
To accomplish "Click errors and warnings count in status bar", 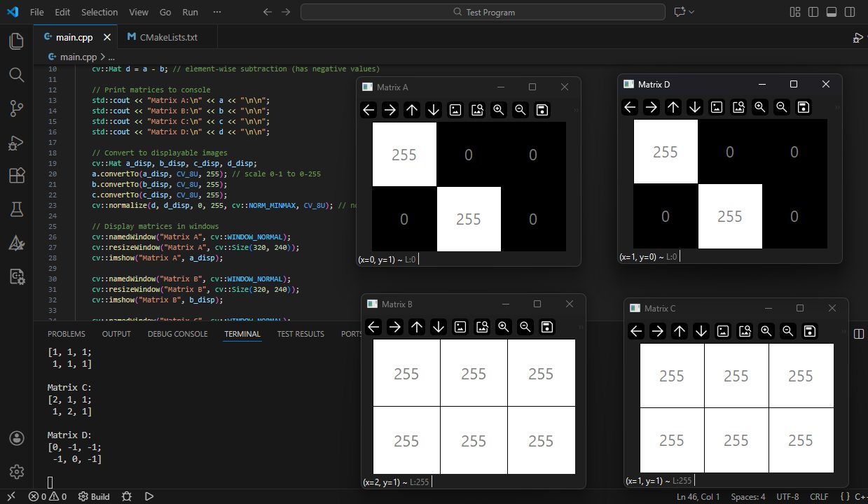I will (48, 496).
